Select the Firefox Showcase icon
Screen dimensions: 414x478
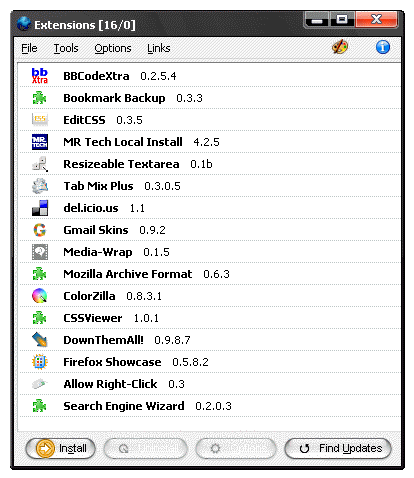point(40,362)
